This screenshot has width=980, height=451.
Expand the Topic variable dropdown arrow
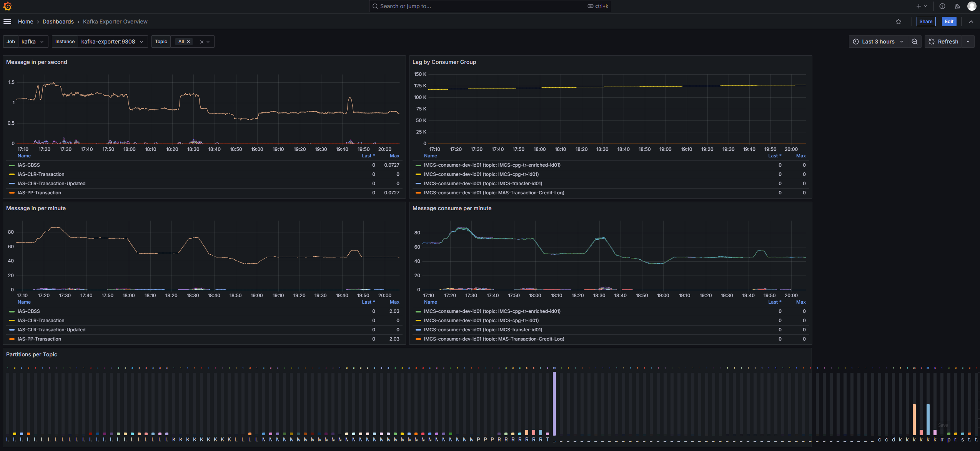click(x=208, y=42)
